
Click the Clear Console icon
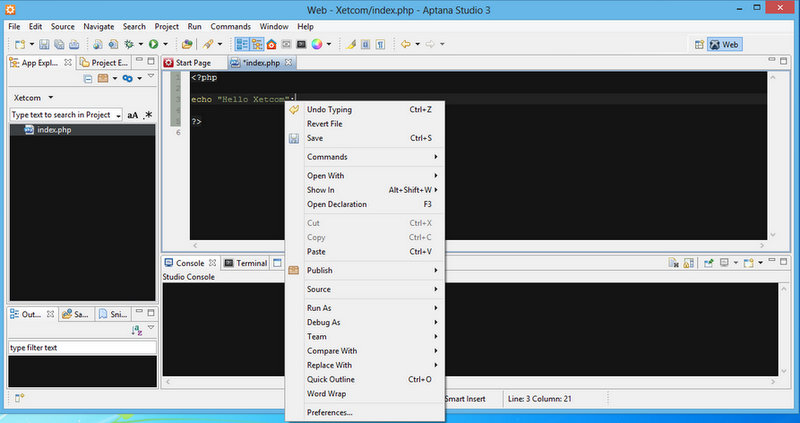673,263
